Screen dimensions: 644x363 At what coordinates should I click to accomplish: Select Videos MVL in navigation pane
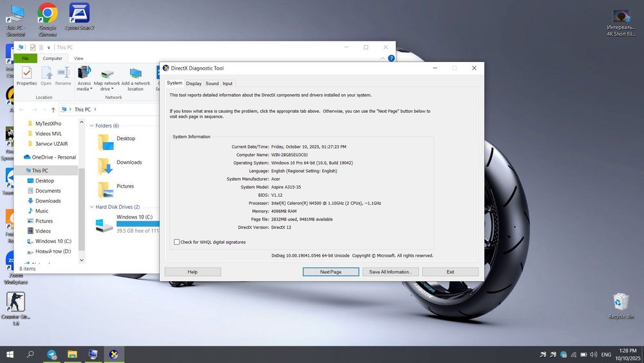pos(48,133)
